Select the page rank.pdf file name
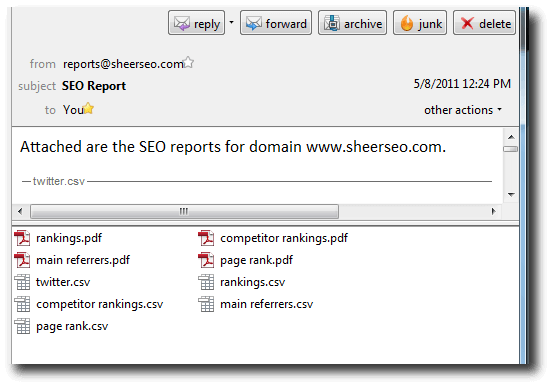Image resolution: width=552 pixels, height=387 pixels. (x=256, y=260)
